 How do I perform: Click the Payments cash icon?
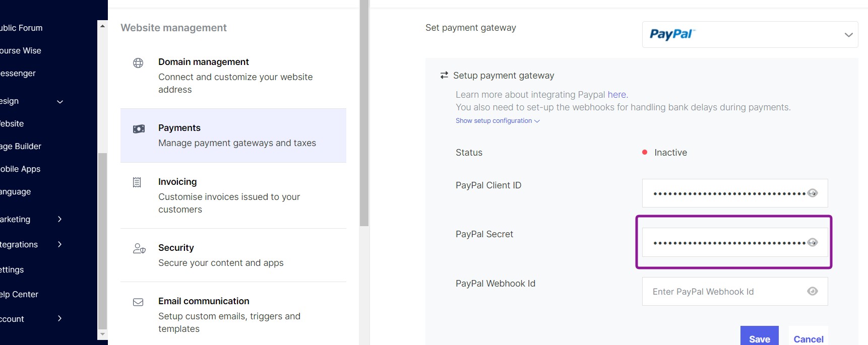tap(139, 129)
